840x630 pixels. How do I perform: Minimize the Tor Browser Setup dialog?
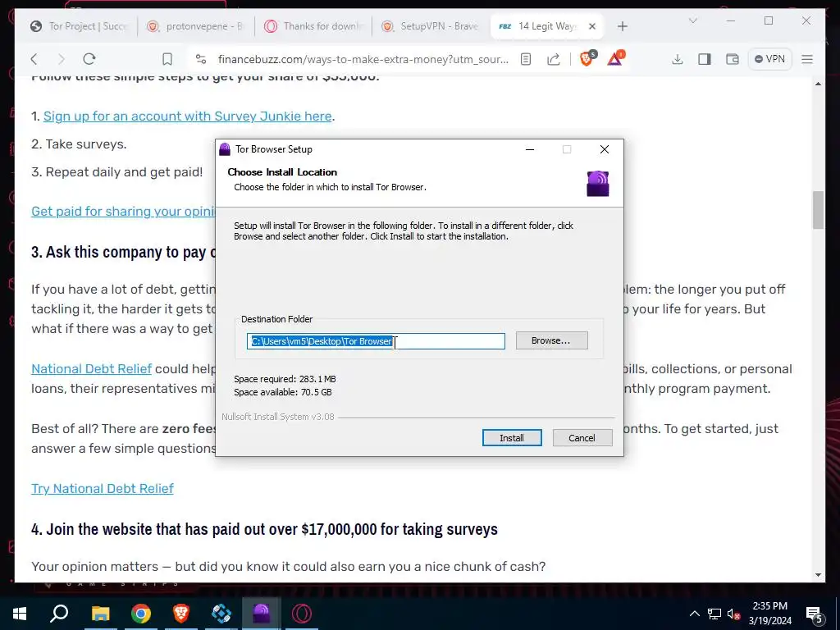pos(530,149)
